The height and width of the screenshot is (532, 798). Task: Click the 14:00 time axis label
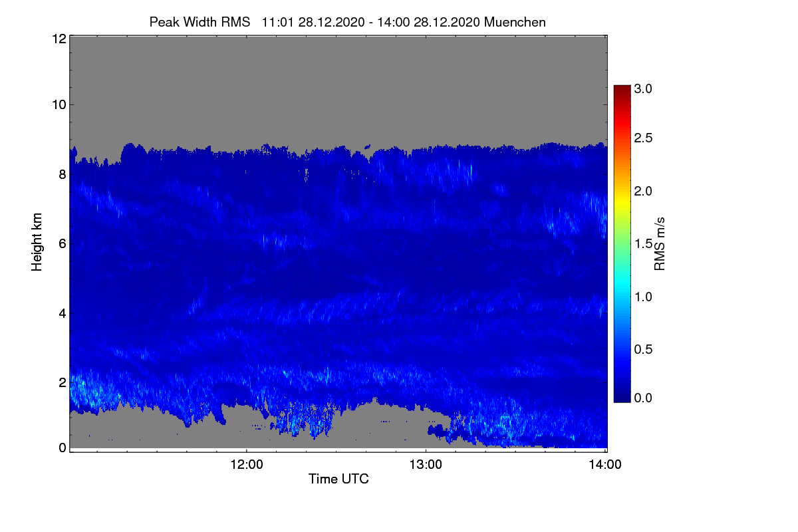click(604, 465)
